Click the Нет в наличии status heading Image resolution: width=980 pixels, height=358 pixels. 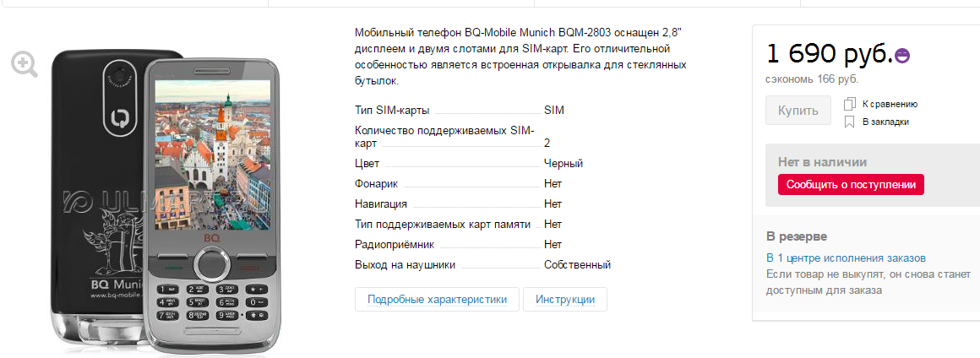tap(822, 162)
